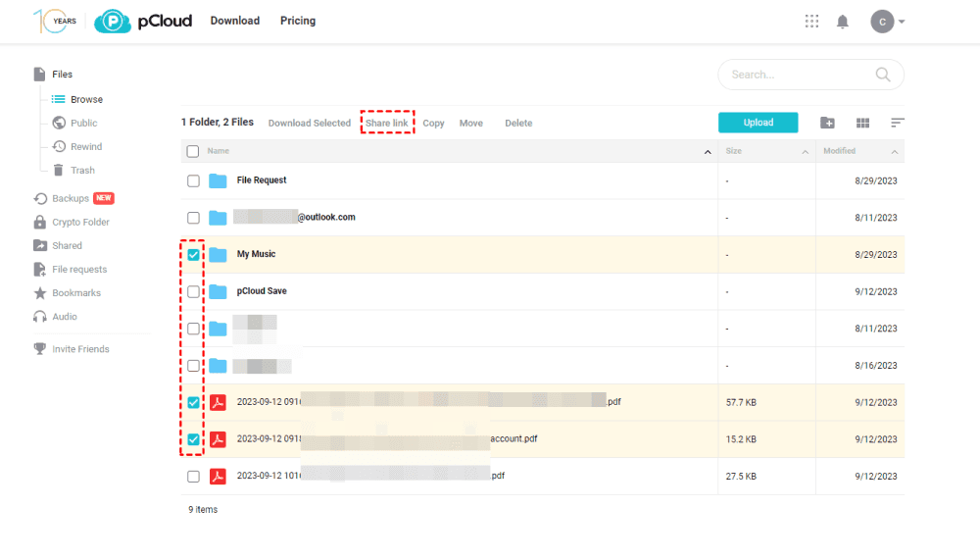The width and height of the screenshot is (980, 560).
Task: Click the My Music folder icon
Action: point(218,255)
